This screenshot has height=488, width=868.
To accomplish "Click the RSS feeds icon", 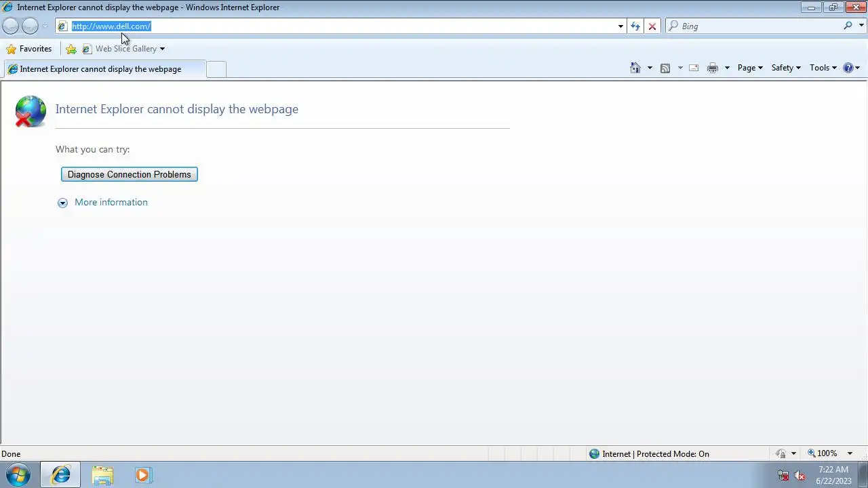I will (x=665, y=68).
